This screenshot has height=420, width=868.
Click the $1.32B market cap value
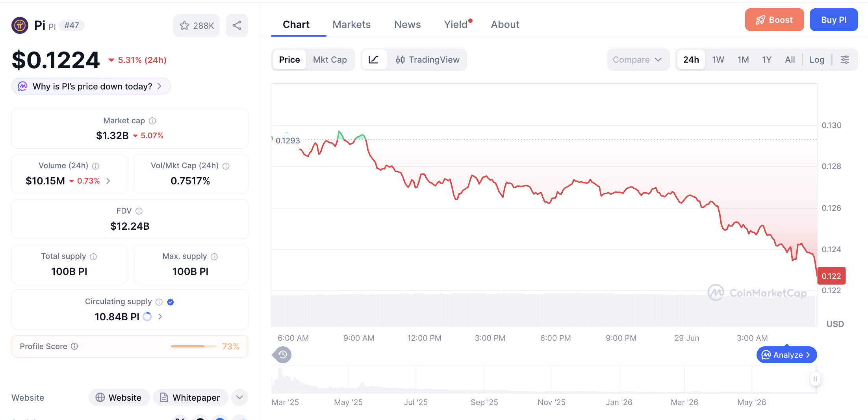(x=112, y=136)
